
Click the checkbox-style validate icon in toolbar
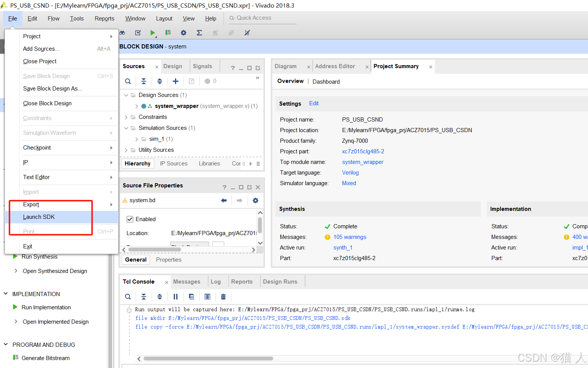138,33
